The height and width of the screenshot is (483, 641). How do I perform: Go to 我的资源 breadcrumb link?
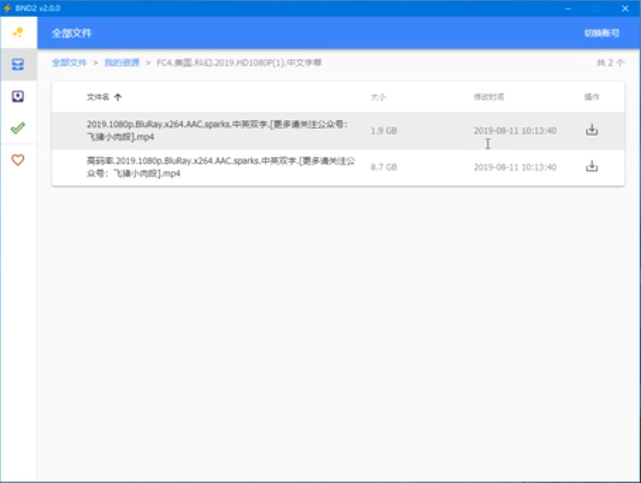point(122,63)
